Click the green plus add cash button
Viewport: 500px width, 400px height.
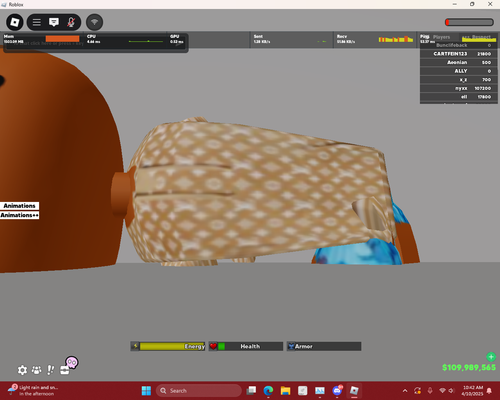(x=491, y=357)
